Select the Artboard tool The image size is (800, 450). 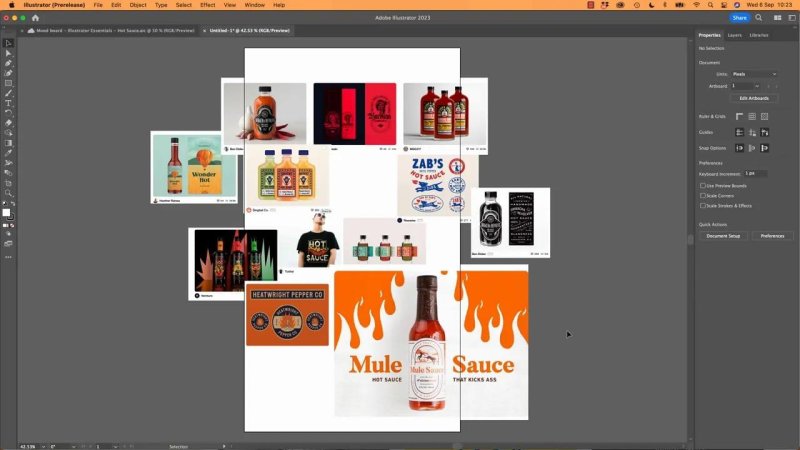pyautogui.click(x=8, y=183)
